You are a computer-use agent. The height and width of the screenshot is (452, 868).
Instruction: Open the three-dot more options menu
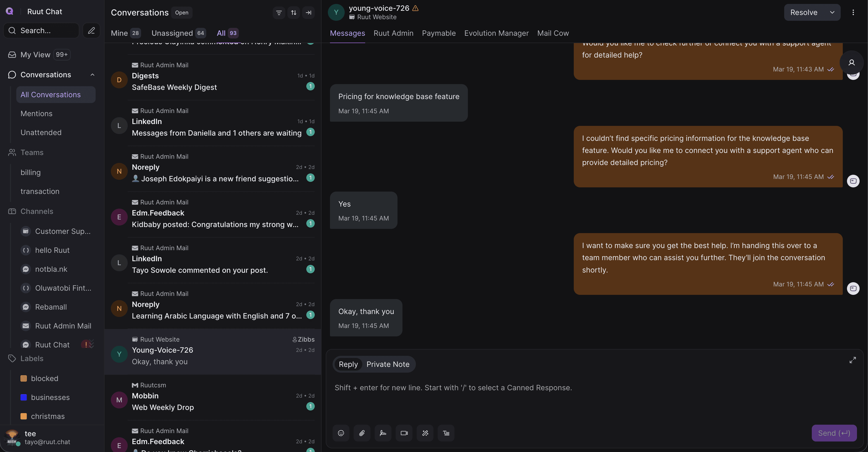click(x=853, y=12)
